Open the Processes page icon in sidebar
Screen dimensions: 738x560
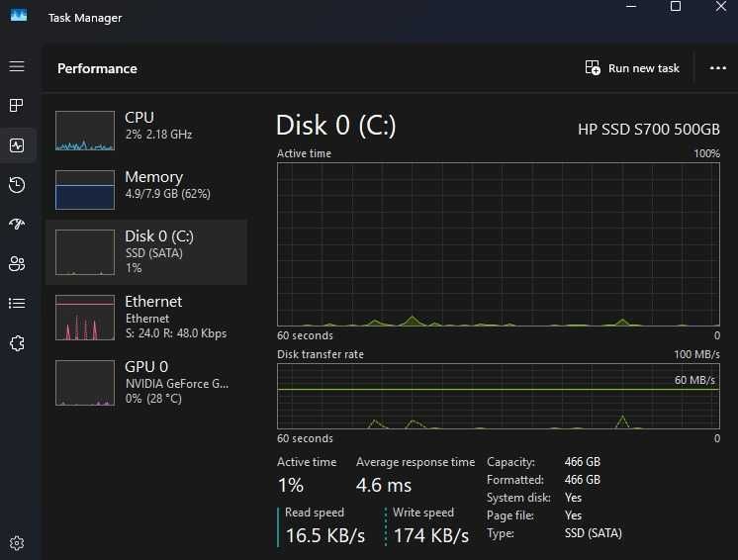(17, 105)
